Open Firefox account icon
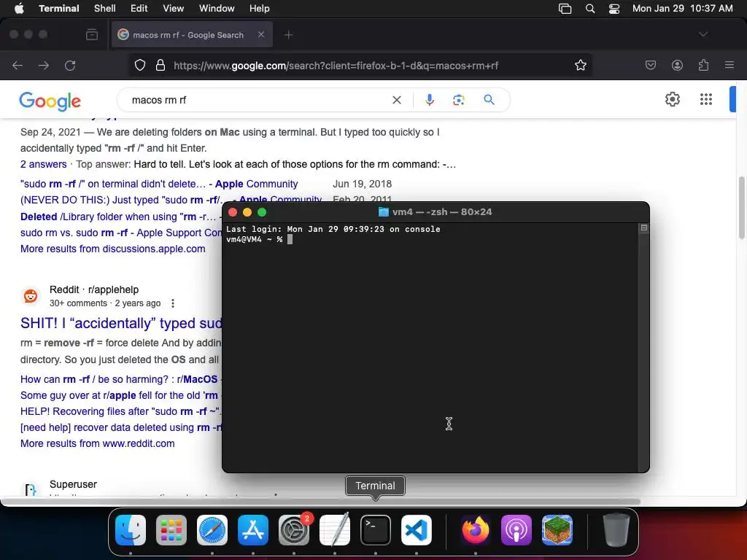 click(x=677, y=65)
